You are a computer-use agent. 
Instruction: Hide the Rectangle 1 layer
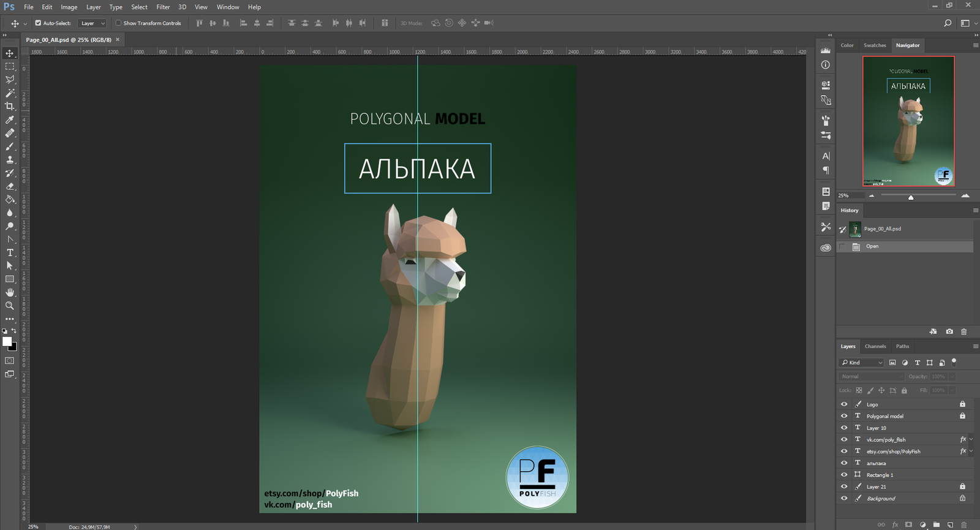[x=844, y=475]
